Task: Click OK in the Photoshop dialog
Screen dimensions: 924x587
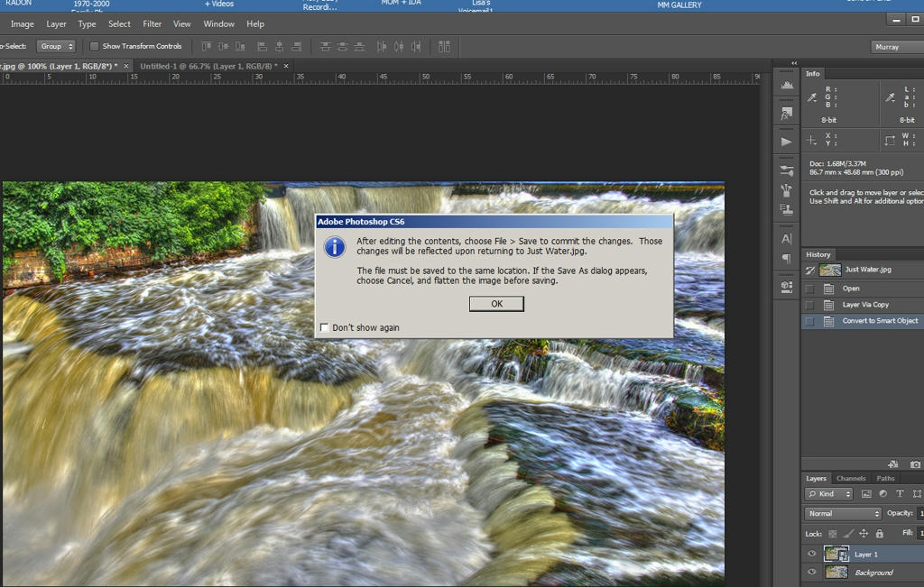Action: point(496,304)
